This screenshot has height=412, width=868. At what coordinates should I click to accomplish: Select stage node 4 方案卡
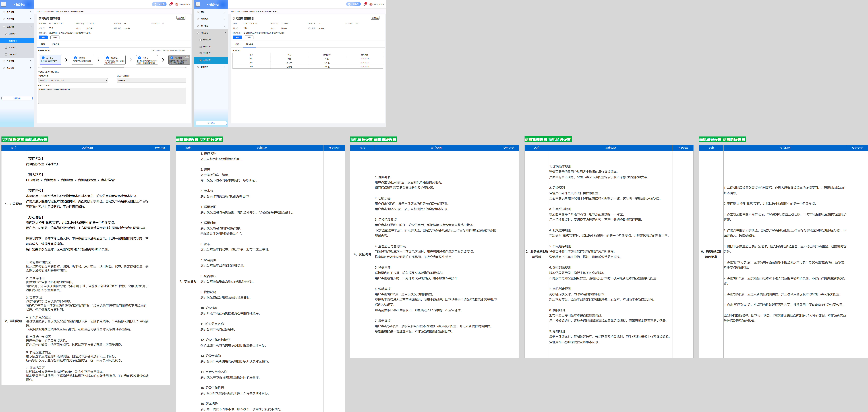pos(147,60)
